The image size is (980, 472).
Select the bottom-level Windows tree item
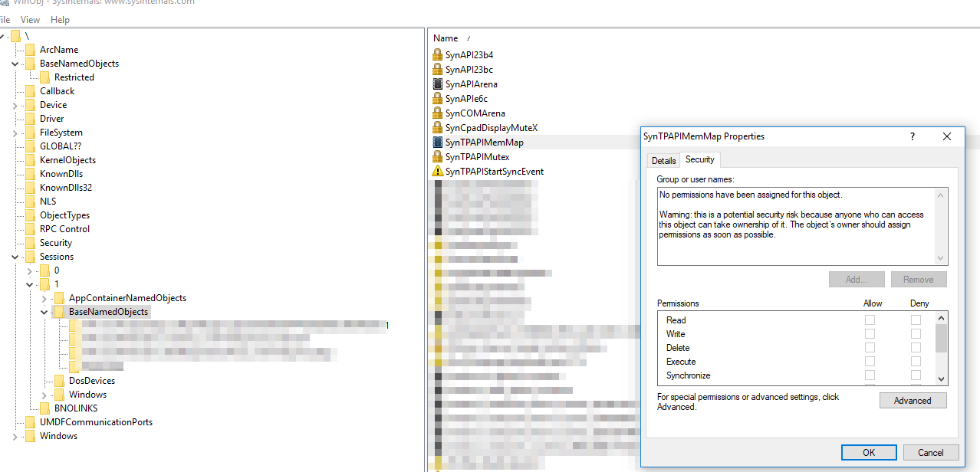click(x=59, y=436)
